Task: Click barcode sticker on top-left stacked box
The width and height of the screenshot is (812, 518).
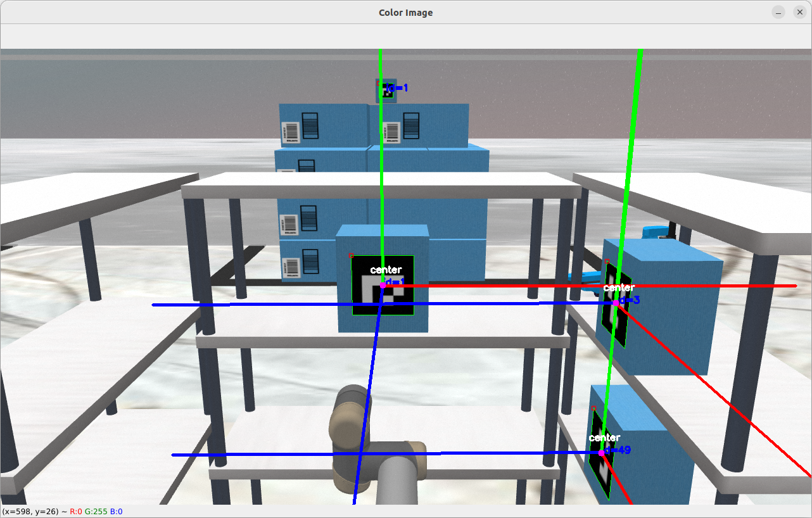Action: pyautogui.click(x=290, y=131)
